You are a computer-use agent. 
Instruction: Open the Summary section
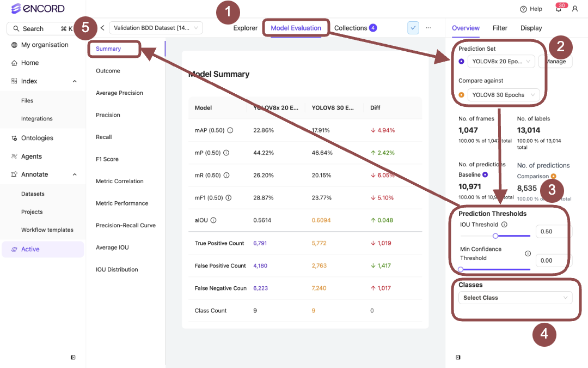click(x=108, y=49)
